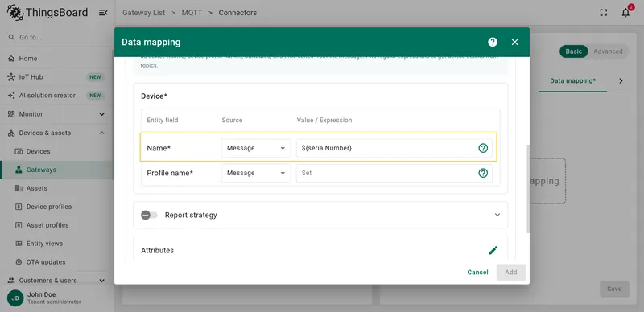Click the Save button in the background
The height and width of the screenshot is (312, 644).
coord(614,289)
